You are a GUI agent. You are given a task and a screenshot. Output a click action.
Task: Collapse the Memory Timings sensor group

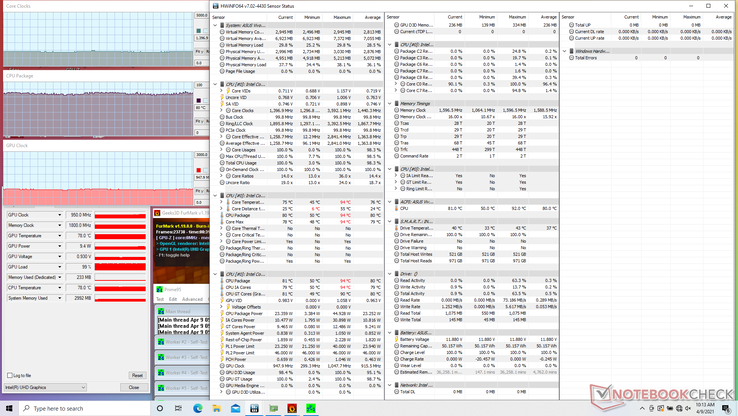coord(391,104)
